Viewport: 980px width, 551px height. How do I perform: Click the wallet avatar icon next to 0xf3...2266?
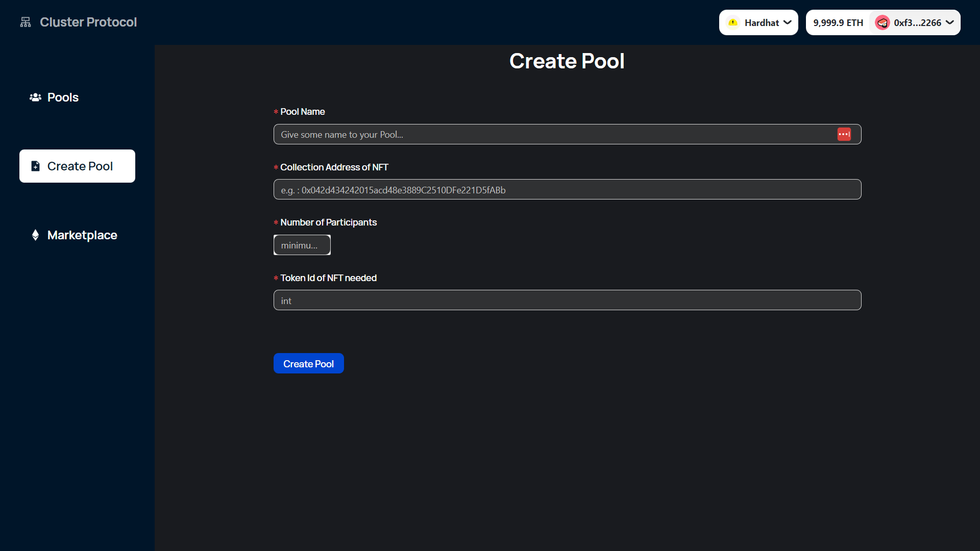pos(882,22)
